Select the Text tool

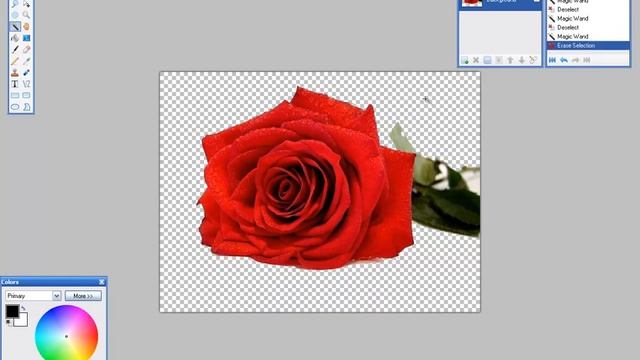point(15,84)
